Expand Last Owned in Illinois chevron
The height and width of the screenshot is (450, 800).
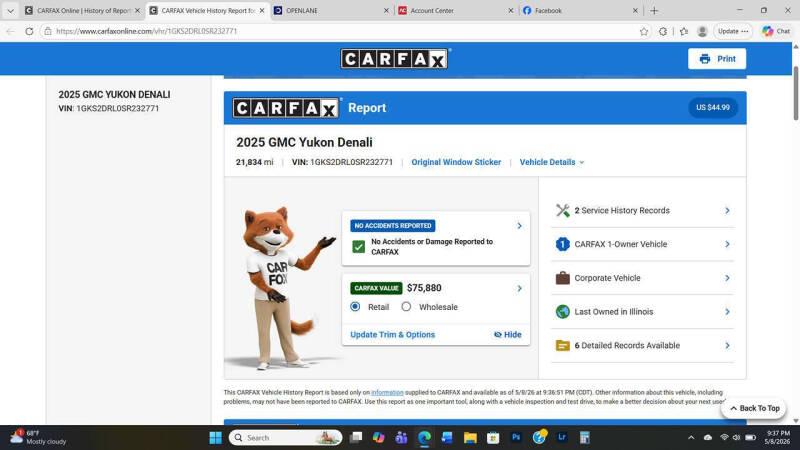tap(727, 312)
